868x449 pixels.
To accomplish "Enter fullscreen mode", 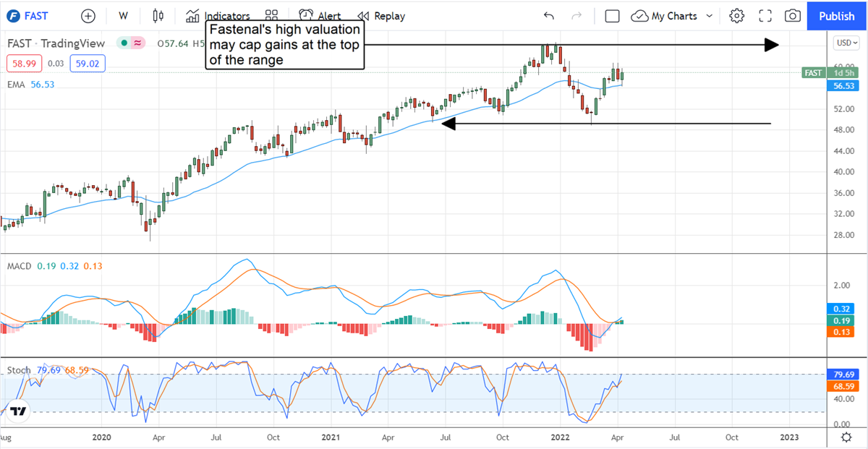I will (765, 16).
